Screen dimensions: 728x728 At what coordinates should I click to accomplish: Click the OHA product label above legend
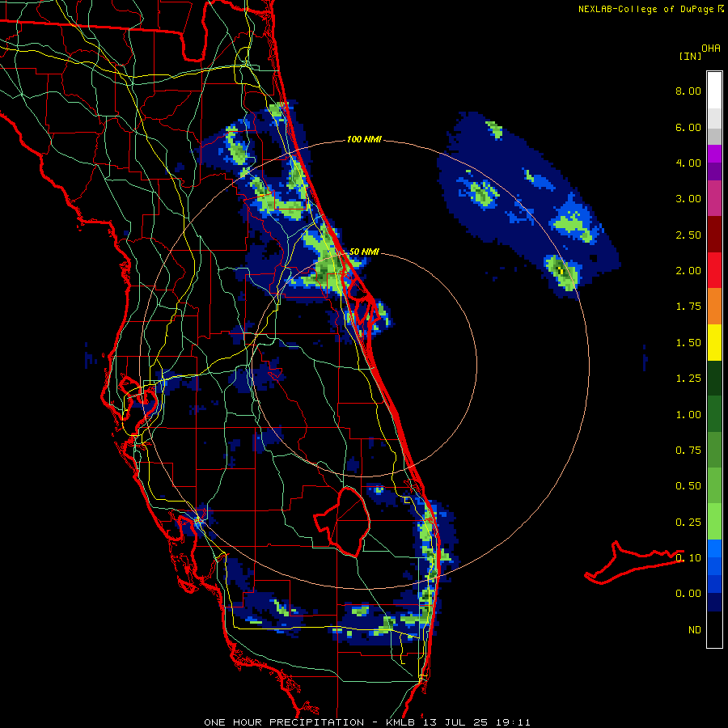711,49
